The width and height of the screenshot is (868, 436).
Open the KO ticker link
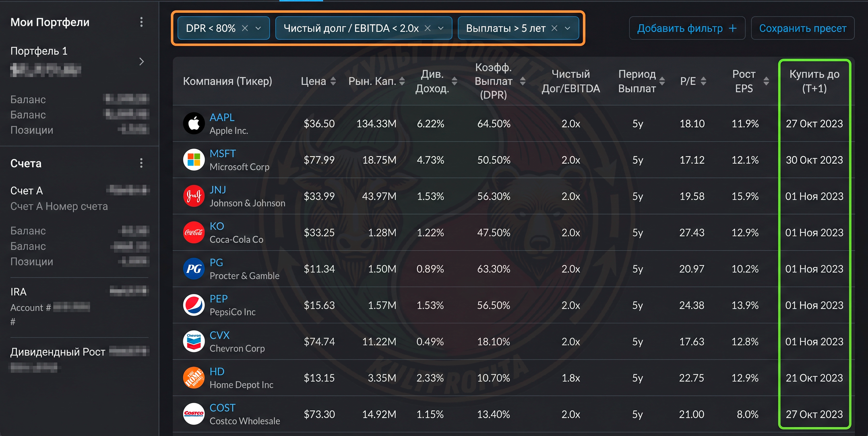(217, 226)
